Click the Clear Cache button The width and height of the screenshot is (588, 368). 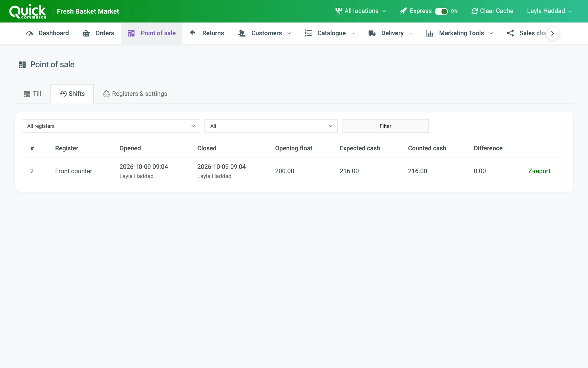tap(492, 11)
